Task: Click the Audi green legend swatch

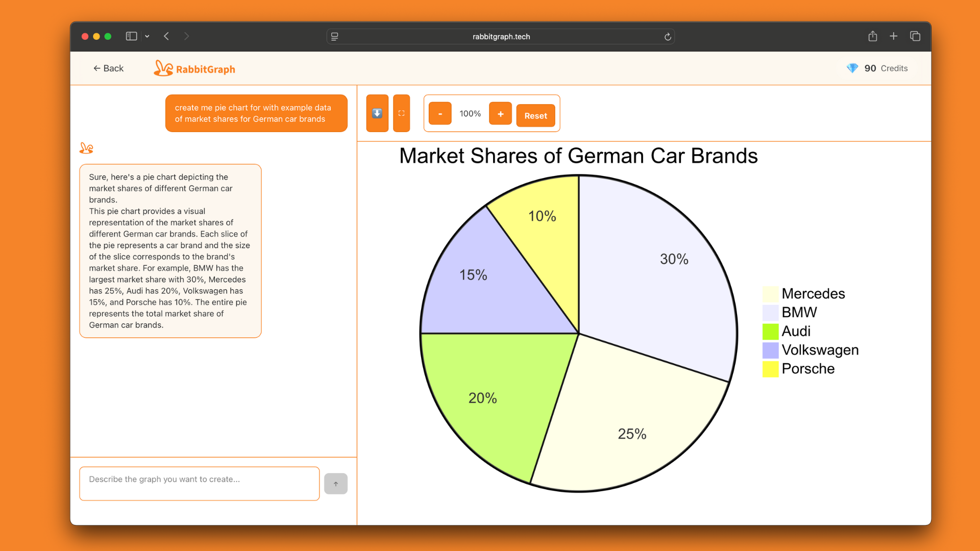Action: 770,332
